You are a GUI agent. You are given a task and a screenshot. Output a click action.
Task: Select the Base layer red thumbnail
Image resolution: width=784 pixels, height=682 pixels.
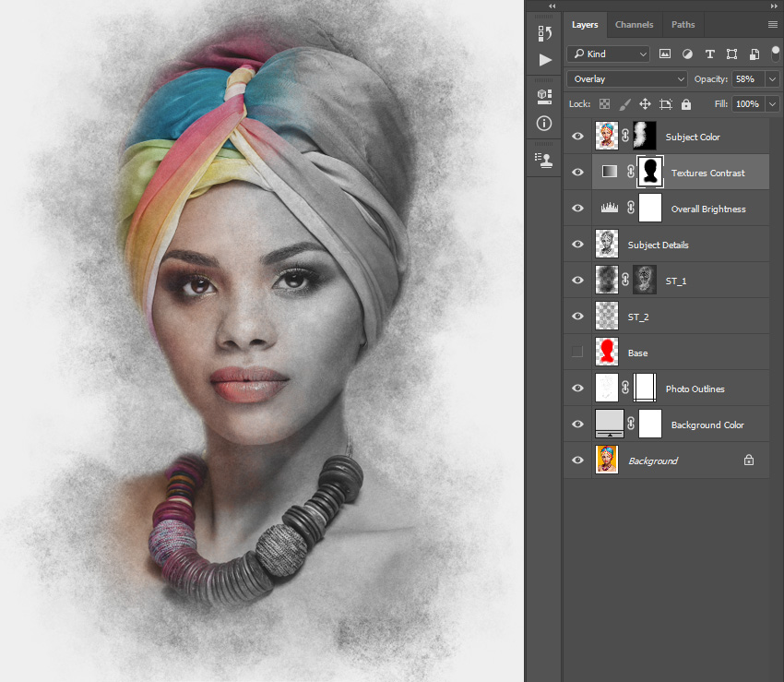pyautogui.click(x=607, y=352)
